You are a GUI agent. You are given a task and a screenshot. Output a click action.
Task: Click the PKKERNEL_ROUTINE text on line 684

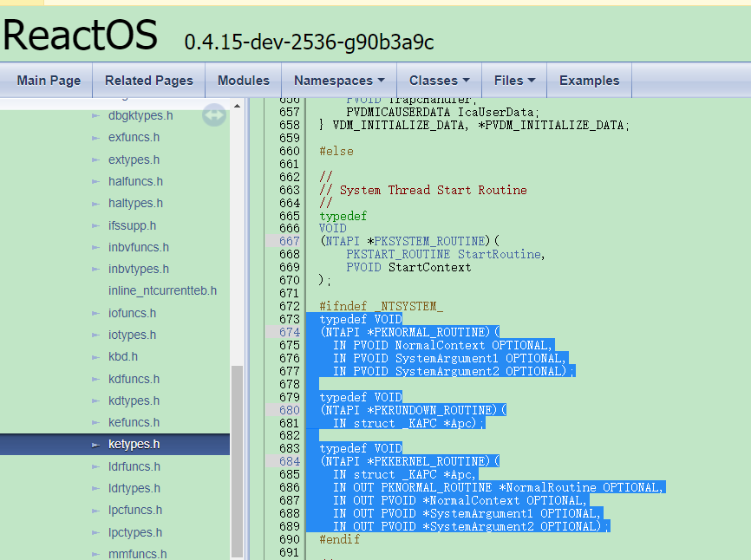[429, 461]
